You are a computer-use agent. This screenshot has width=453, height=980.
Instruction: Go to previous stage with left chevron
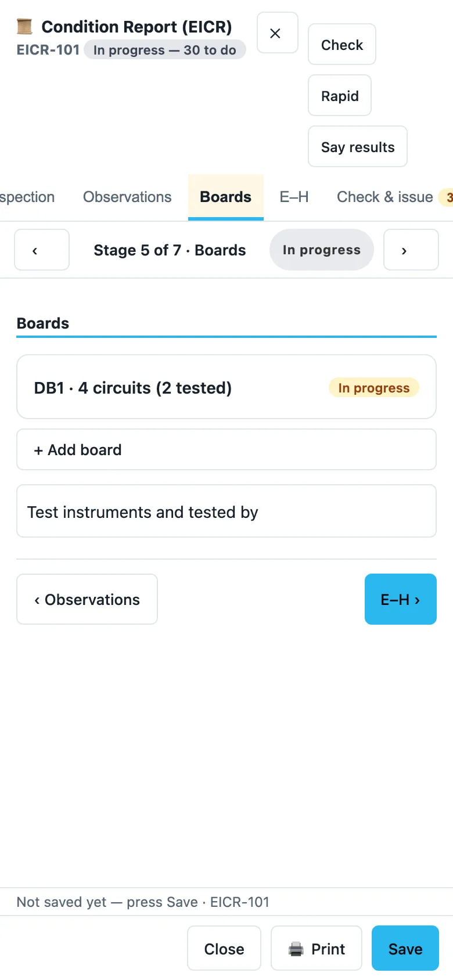click(42, 250)
